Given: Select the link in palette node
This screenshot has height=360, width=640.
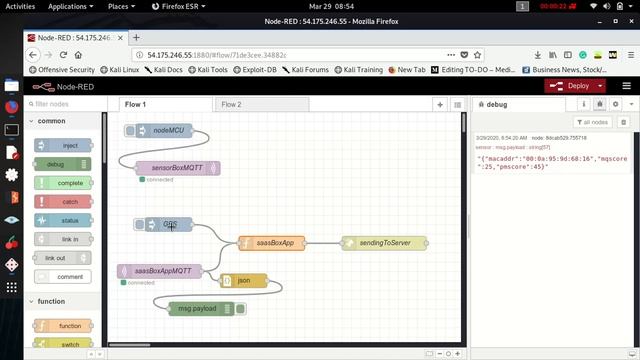Looking at the screenshot, I should point(63,239).
